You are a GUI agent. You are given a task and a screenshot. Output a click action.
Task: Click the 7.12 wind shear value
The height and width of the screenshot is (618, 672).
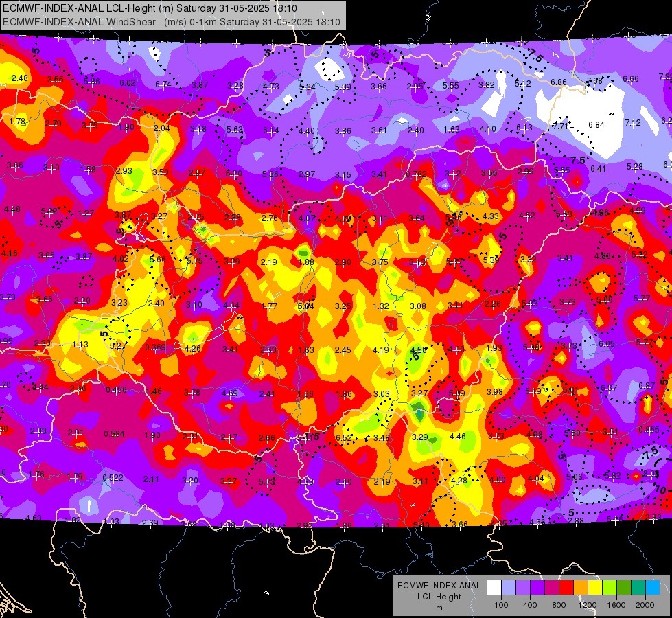[x=633, y=123]
